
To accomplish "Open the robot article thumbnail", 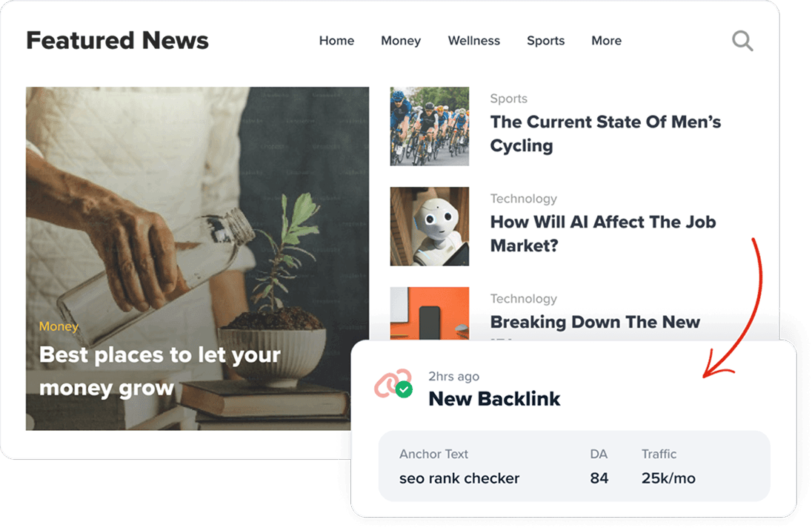I will [429, 226].
